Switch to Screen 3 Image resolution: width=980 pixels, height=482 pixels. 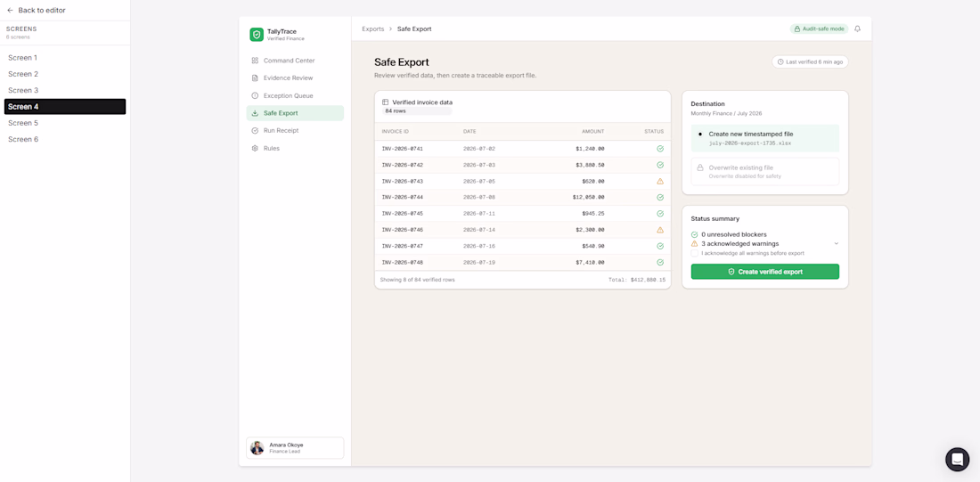tap(65, 90)
